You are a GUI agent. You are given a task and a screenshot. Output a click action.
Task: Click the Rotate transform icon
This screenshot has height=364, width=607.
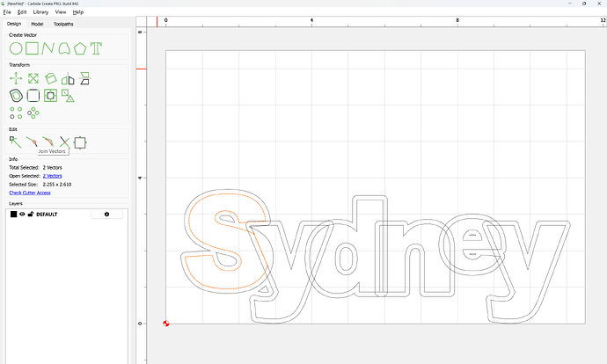51,79
